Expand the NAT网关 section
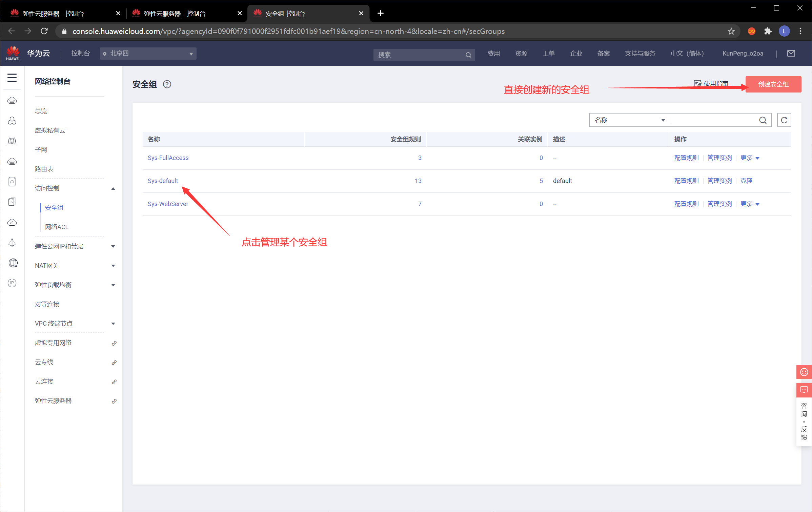The image size is (812, 512). click(x=113, y=266)
